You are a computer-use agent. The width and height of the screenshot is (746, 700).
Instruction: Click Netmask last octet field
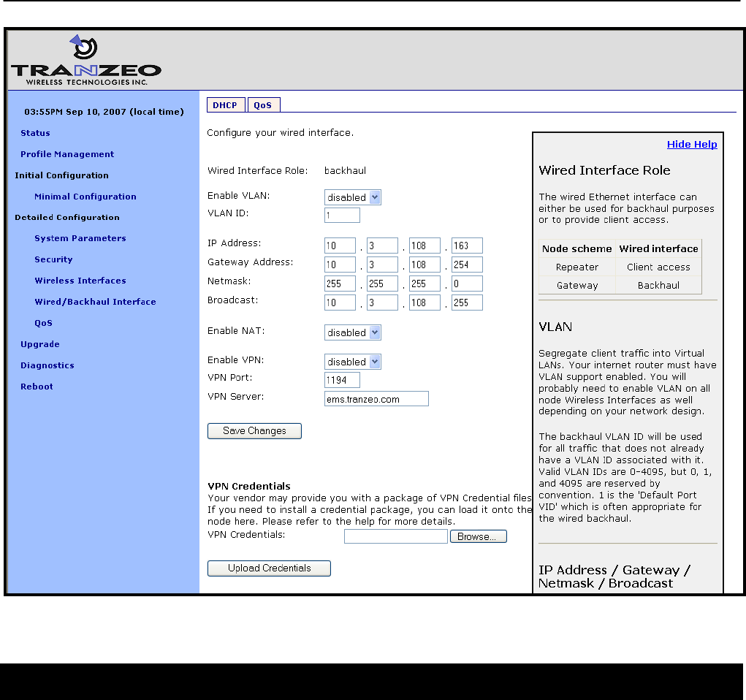pyautogui.click(x=467, y=284)
